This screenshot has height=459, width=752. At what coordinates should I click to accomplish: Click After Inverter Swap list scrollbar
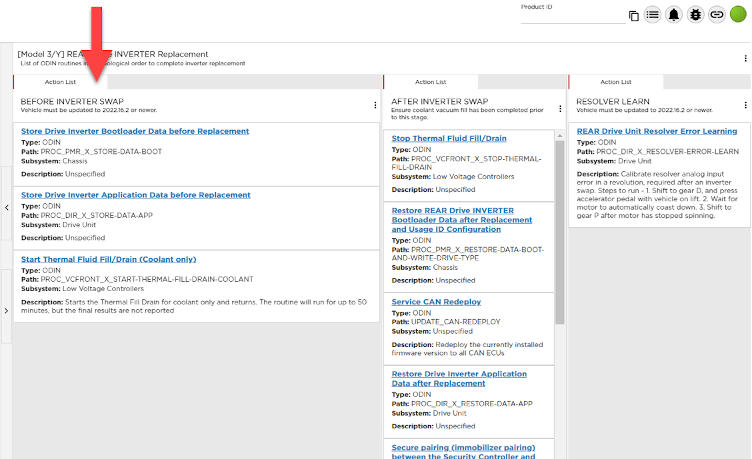(560, 230)
